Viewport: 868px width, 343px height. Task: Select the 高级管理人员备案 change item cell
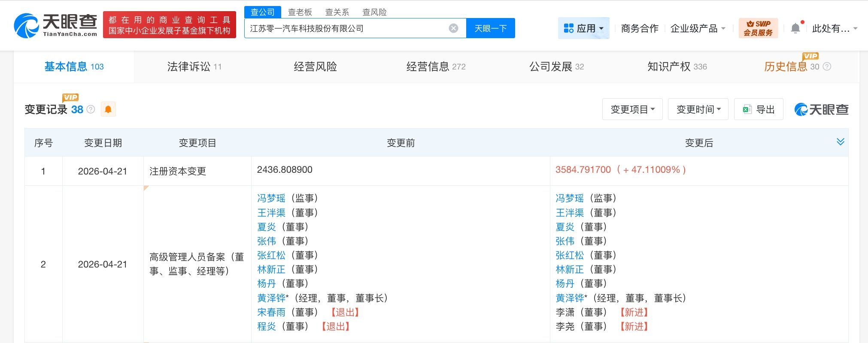pos(197,264)
